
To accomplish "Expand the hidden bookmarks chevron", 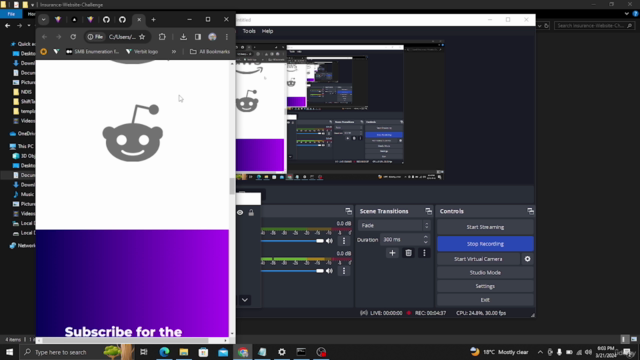I will (x=174, y=51).
